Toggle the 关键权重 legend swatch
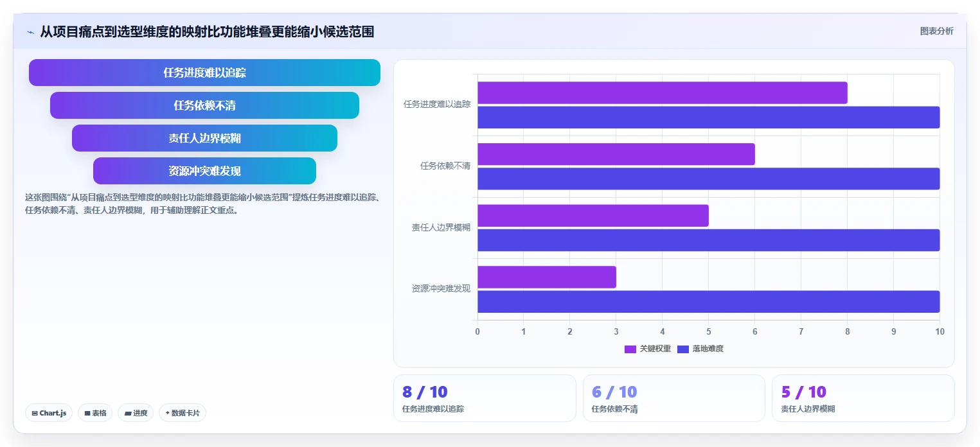The width and height of the screenshot is (980, 447). (x=630, y=349)
